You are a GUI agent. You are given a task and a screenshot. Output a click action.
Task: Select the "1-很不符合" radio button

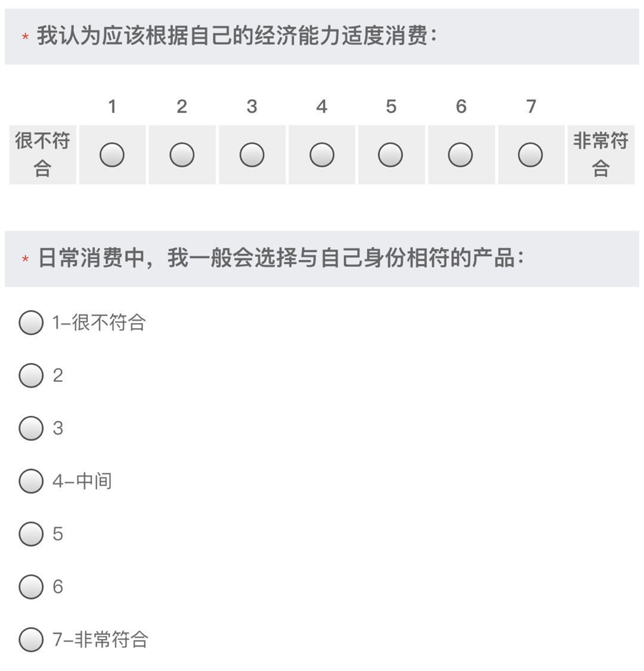pos(31,322)
